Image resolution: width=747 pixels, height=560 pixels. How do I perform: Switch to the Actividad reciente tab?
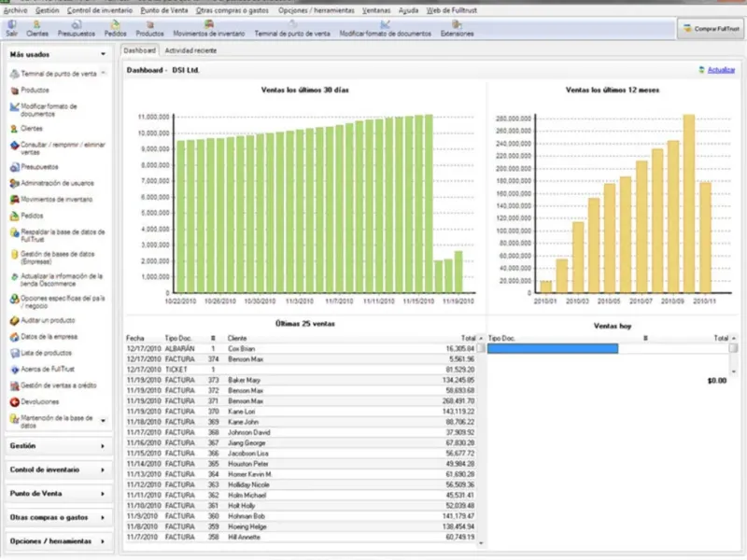click(190, 50)
